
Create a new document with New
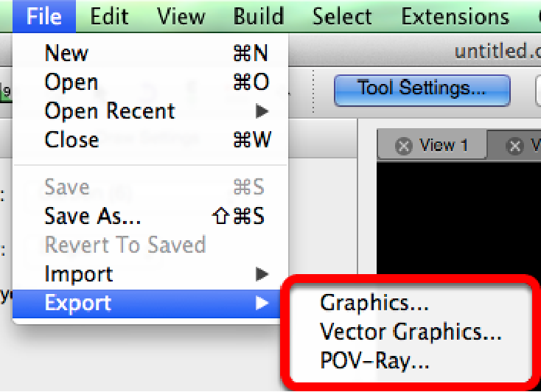click(66, 53)
